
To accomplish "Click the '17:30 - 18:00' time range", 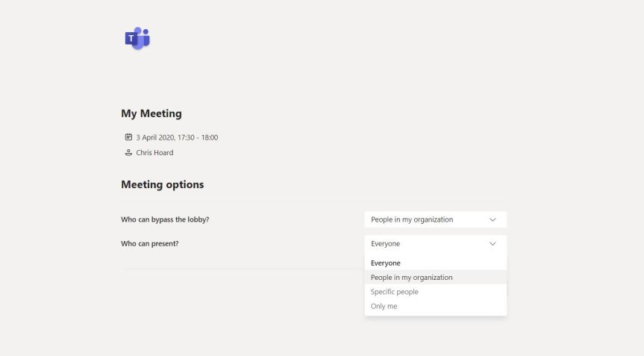I will click(x=198, y=137).
